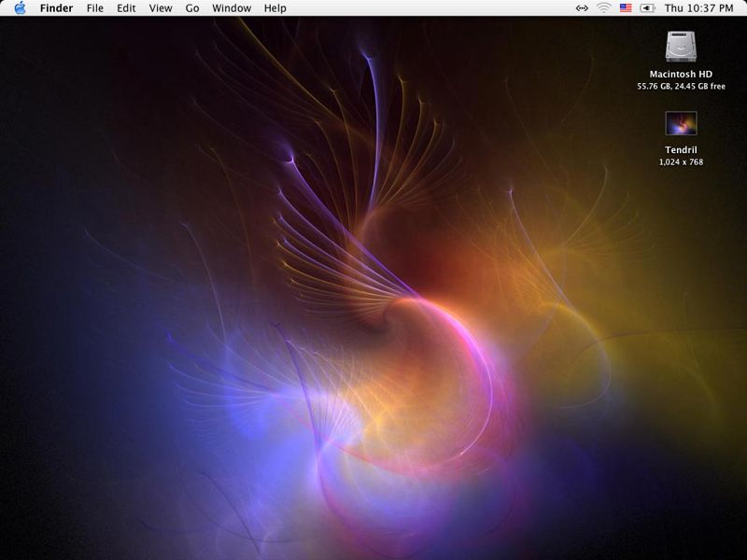Click the Macintosh HD name label
The image size is (747, 560).
point(681,74)
